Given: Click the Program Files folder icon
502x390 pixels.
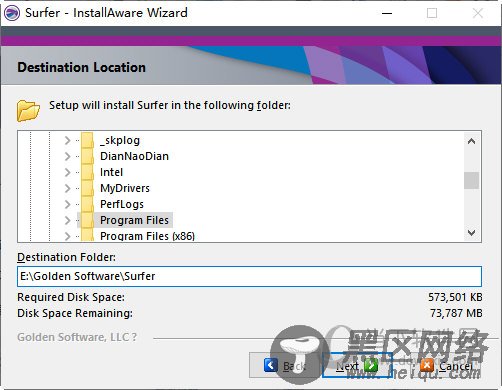Looking at the screenshot, I should 88,220.
